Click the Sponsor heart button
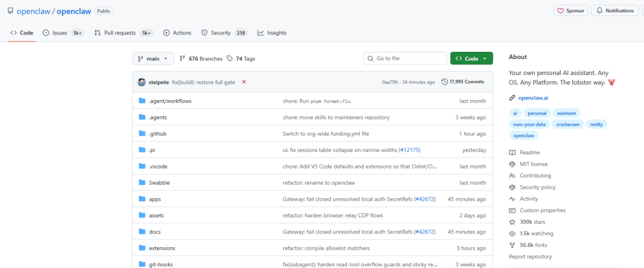This screenshot has height=268, width=644. point(571,11)
